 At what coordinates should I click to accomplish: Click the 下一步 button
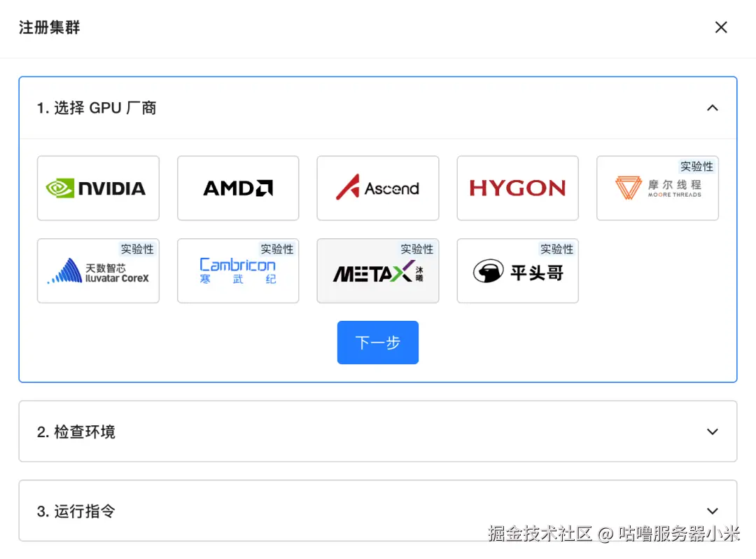click(x=378, y=343)
